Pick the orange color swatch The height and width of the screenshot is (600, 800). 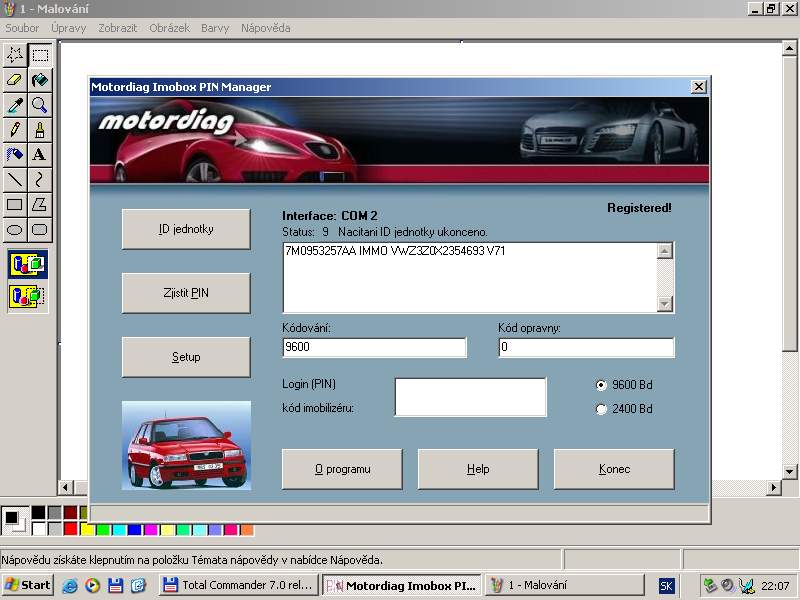[x=247, y=530]
